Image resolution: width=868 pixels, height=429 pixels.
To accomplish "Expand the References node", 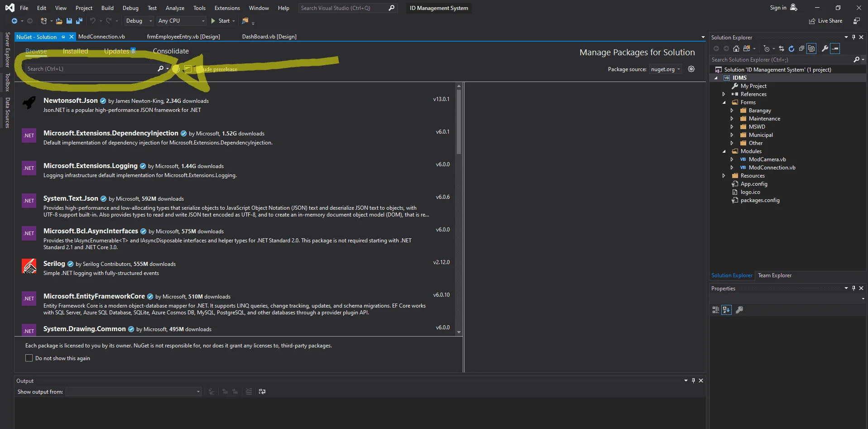I will click(x=724, y=94).
